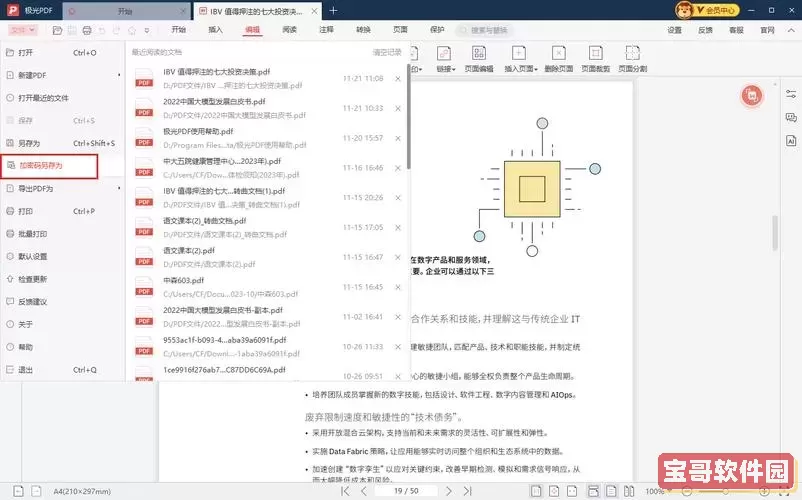Switch to the 注释 ribbon tab

(326, 30)
